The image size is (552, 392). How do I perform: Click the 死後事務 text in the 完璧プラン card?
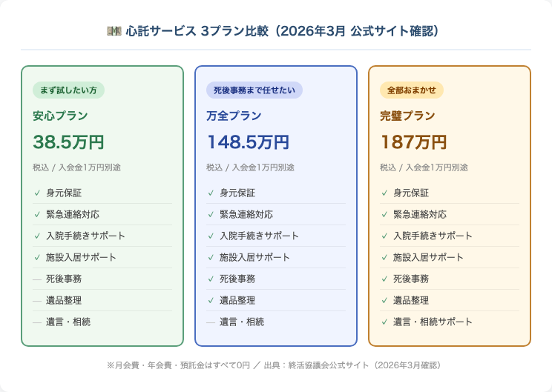pyautogui.click(x=411, y=279)
